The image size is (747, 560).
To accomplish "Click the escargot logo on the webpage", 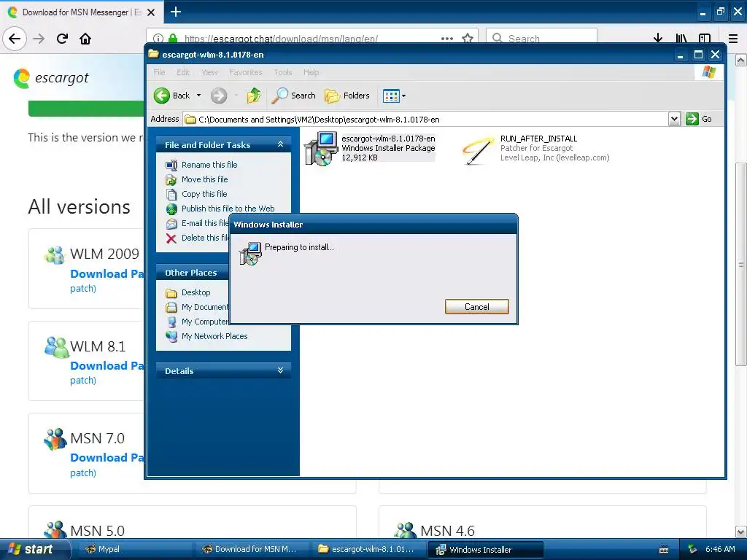I will [51, 78].
